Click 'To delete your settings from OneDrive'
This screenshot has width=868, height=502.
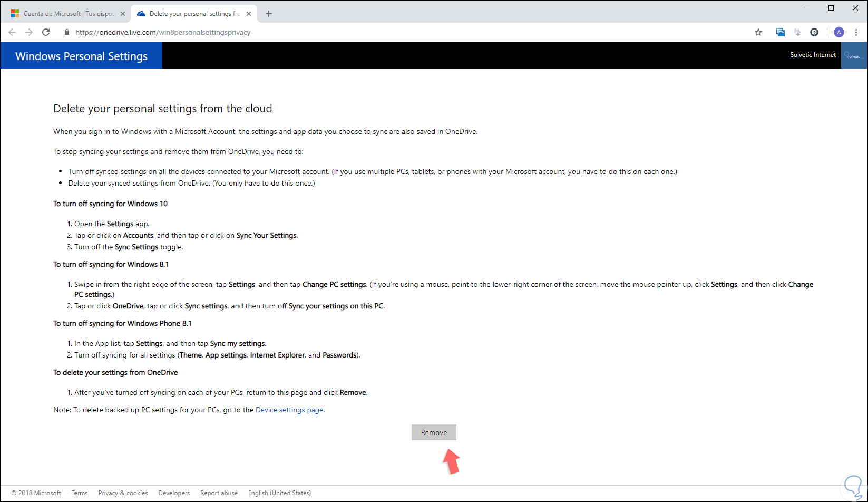click(x=115, y=372)
